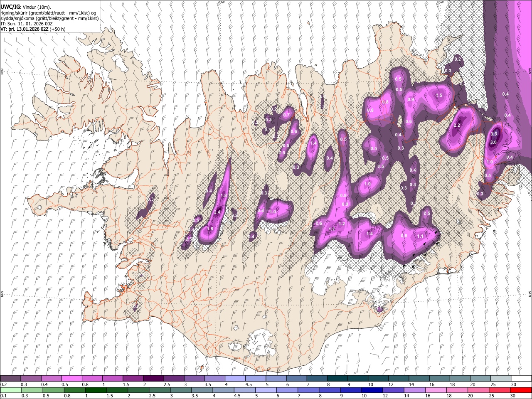Screen dimensions: 532x399
Task: Click the 2.4 snowfall value on the map
Action: [x=217, y=212]
